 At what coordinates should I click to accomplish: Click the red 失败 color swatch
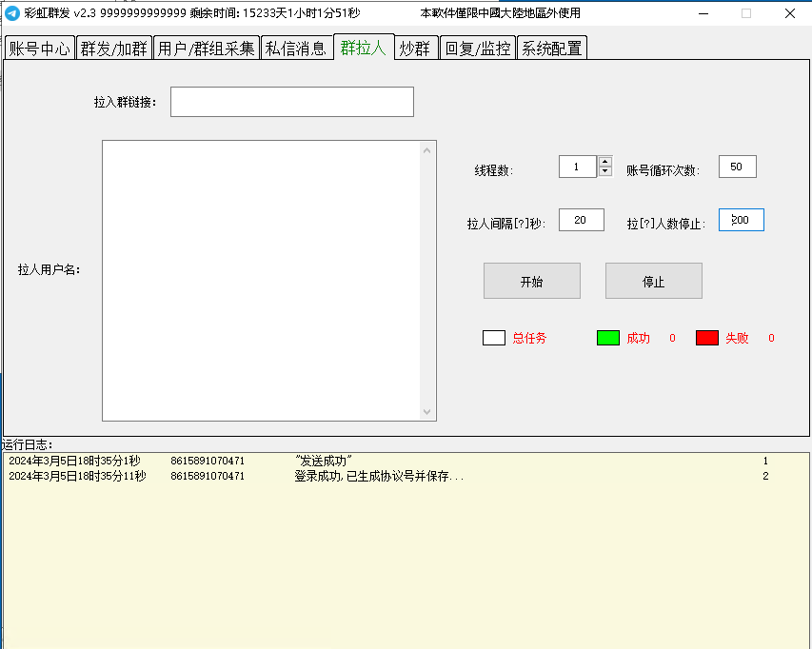[706, 338]
